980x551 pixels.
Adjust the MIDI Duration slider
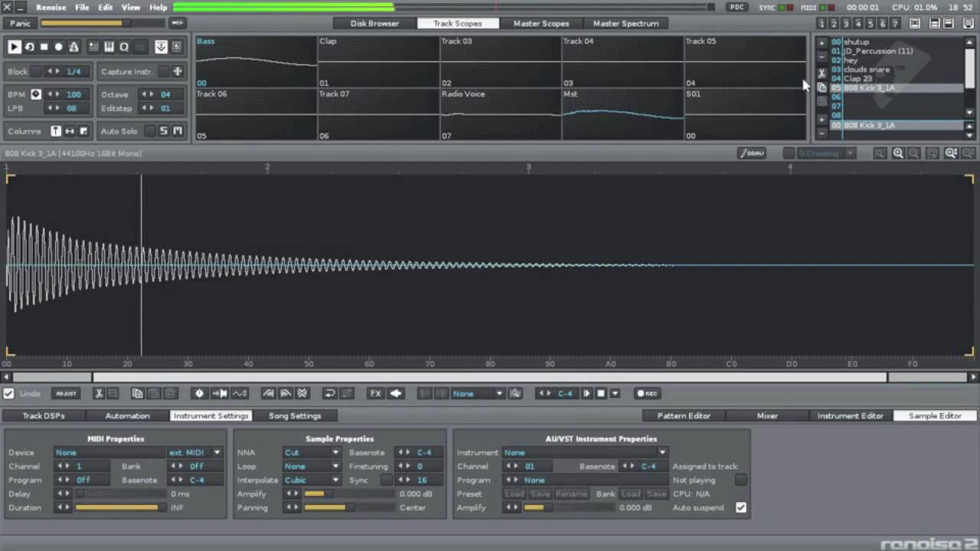point(120,507)
